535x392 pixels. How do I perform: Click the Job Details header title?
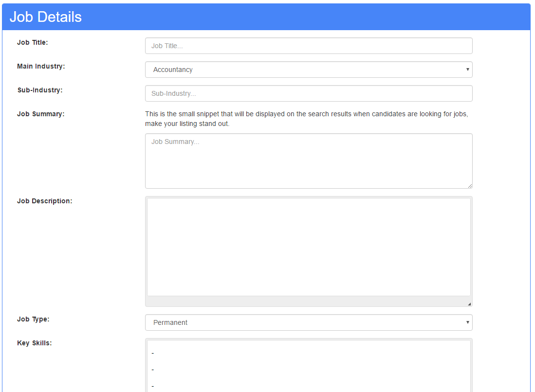click(x=46, y=17)
